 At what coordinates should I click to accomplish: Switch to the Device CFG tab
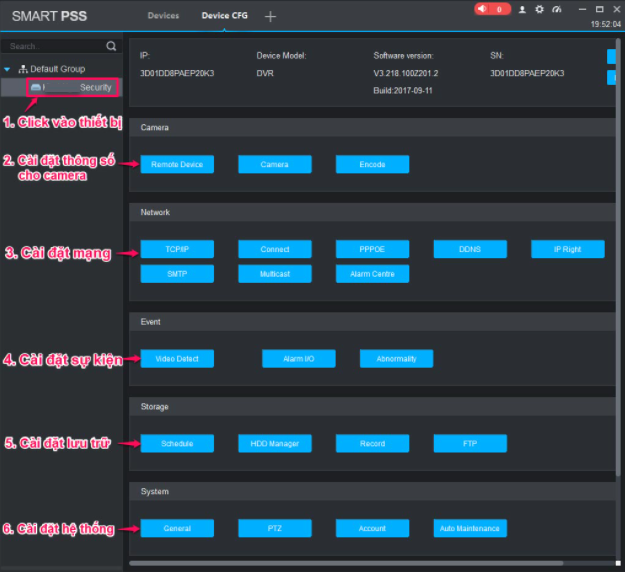coord(224,17)
